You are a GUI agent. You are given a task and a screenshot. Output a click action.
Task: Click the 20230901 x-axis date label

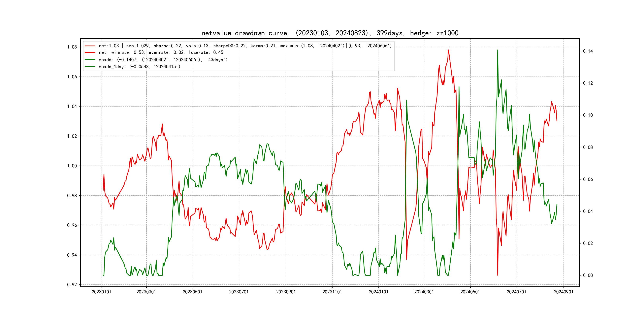pos(286,292)
